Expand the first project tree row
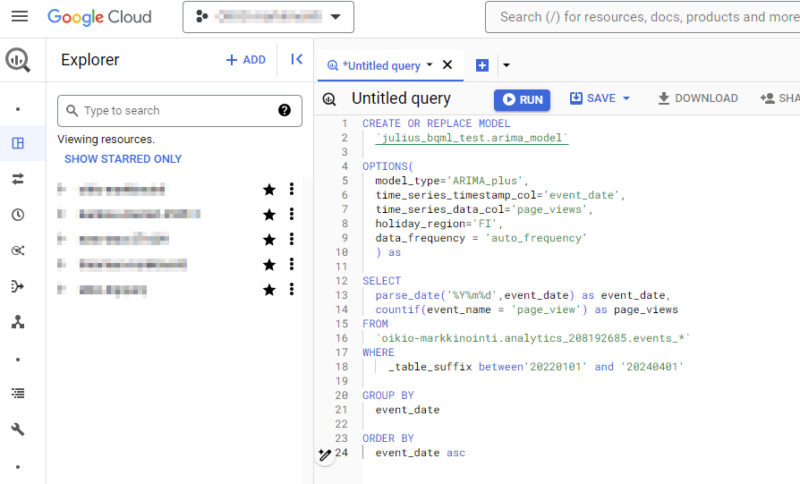 click(61, 190)
